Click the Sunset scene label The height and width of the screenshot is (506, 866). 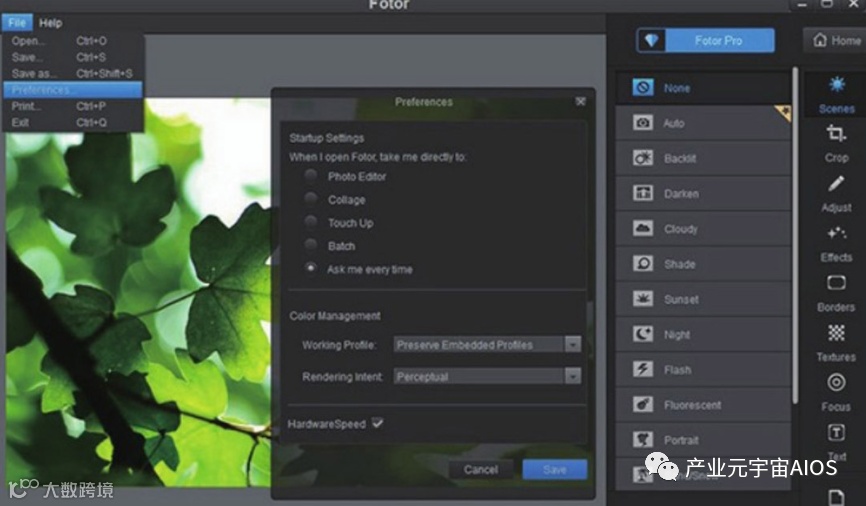(681, 299)
